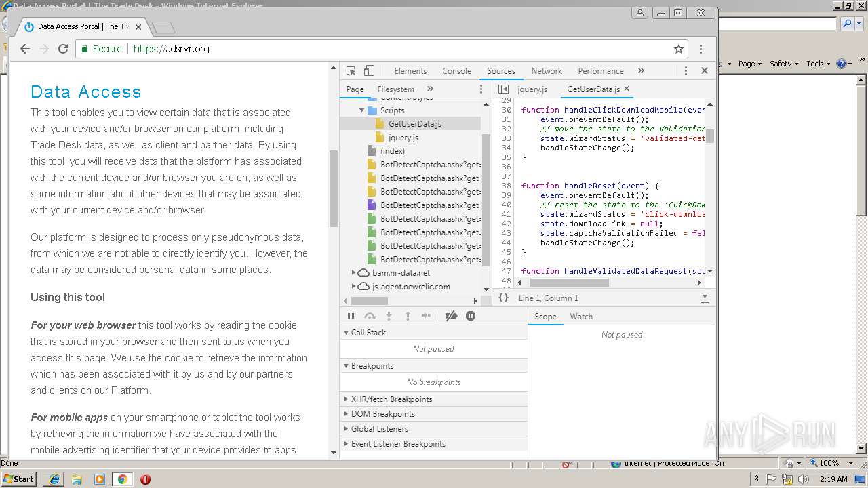This screenshot has height=488, width=868.
Task: Click the file navigator vertical scrollbar
Action: [x=486, y=200]
